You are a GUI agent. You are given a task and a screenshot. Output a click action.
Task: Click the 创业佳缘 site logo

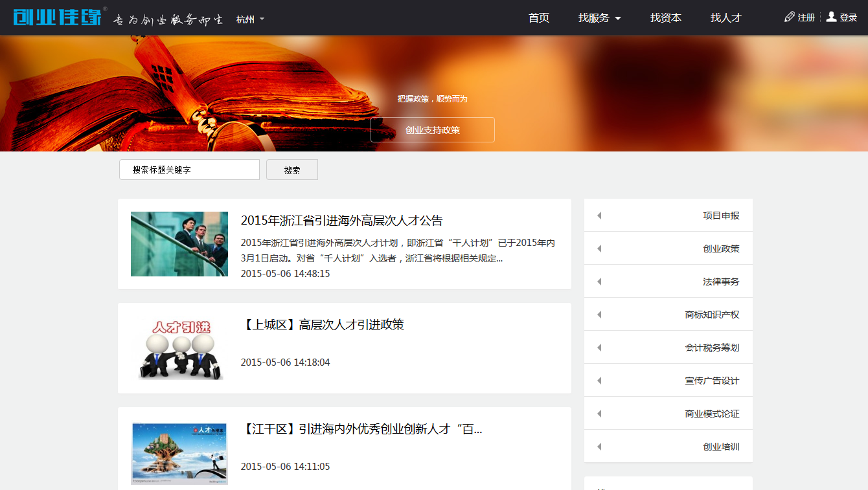[x=57, y=17]
